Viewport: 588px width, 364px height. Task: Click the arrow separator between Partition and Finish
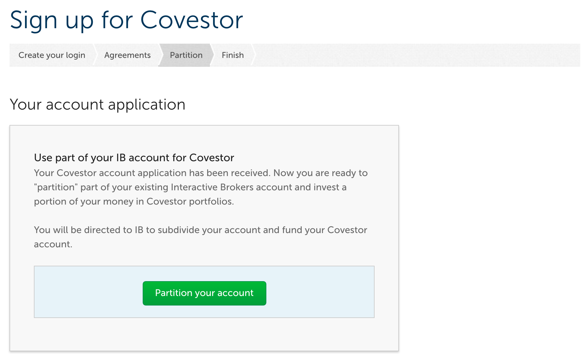click(x=212, y=55)
